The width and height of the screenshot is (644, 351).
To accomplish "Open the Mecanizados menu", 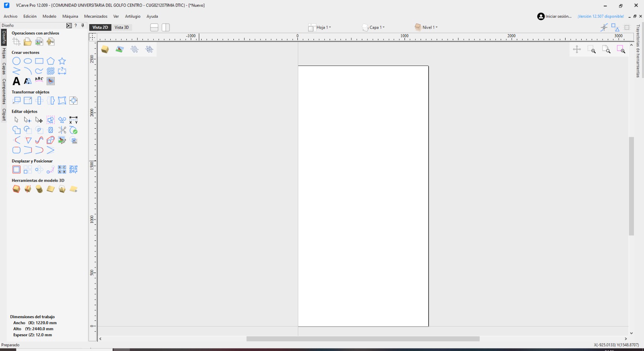I will tap(96, 16).
